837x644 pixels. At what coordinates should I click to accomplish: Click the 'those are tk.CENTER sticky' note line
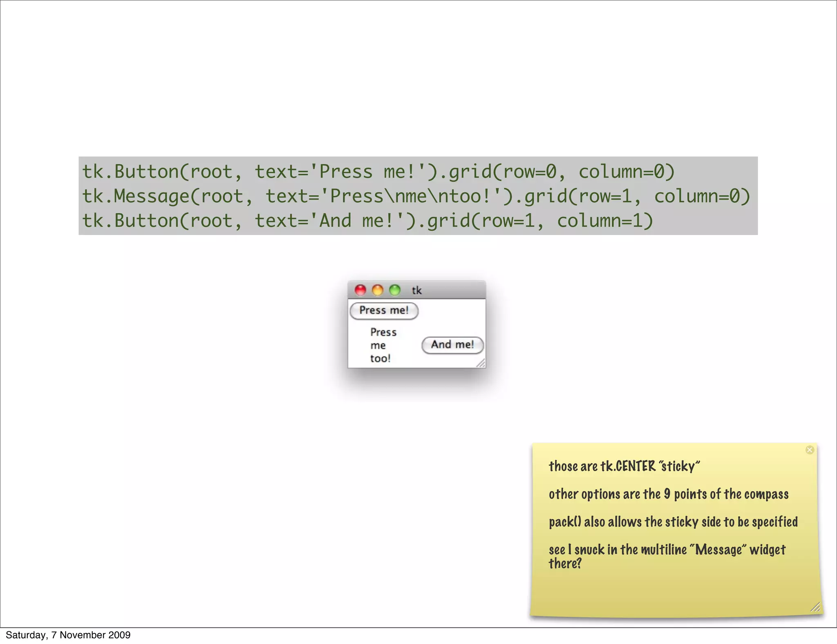pos(624,466)
